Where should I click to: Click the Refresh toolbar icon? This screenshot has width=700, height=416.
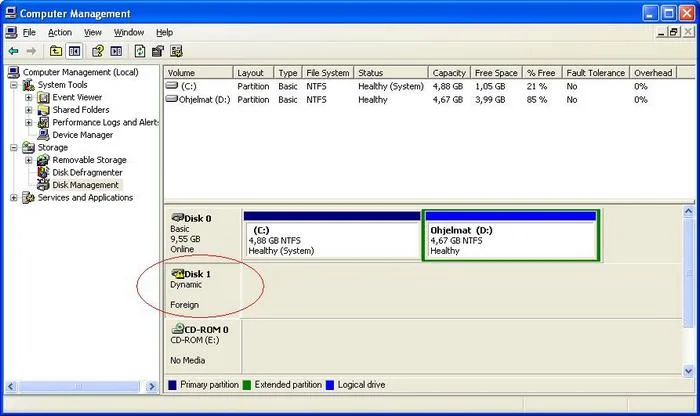click(x=140, y=51)
